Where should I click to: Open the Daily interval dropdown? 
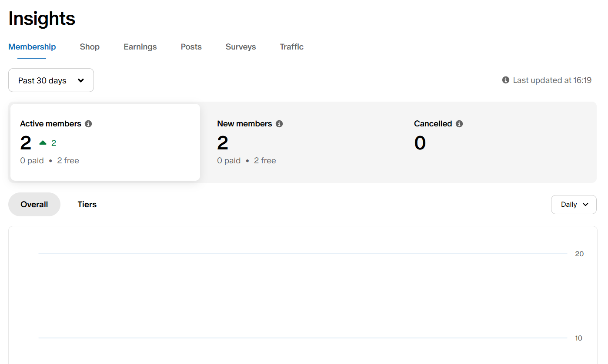(x=574, y=205)
